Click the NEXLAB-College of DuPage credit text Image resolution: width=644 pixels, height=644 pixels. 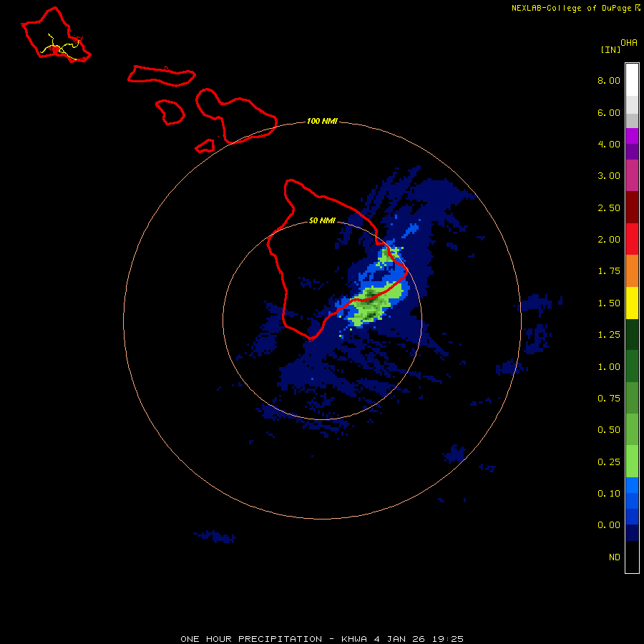pyautogui.click(x=575, y=8)
